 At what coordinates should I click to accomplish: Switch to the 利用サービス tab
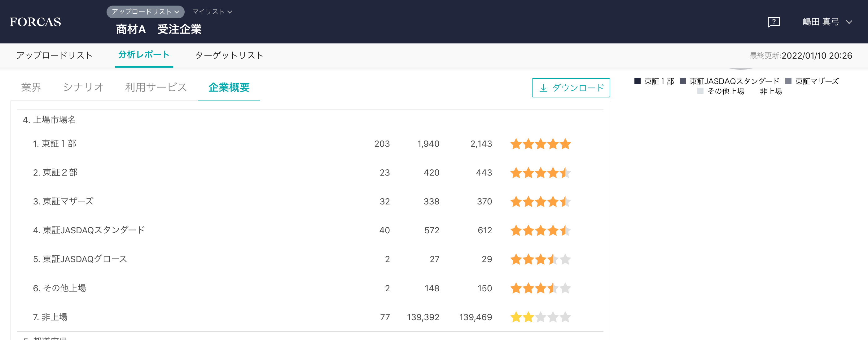pos(156,87)
